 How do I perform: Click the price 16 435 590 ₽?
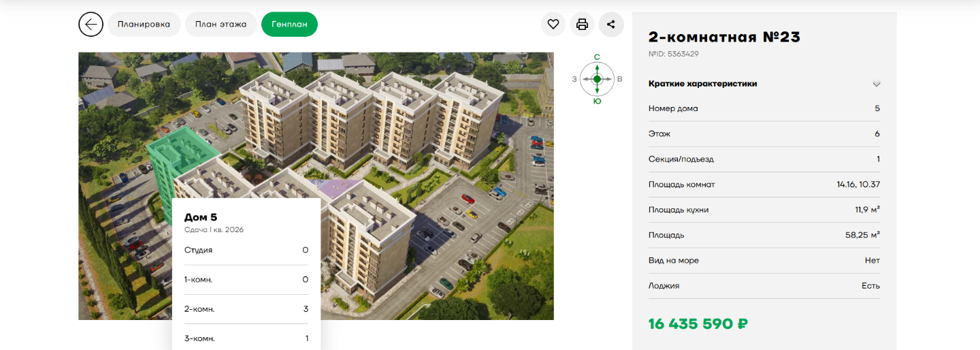tap(698, 324)
